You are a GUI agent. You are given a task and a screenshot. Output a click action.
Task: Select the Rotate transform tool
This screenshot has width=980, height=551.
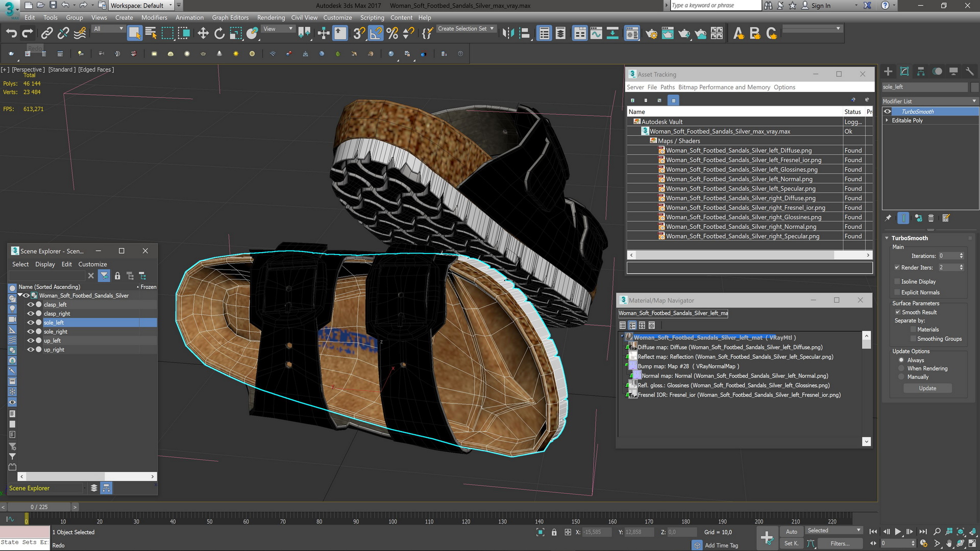point(219,34)
